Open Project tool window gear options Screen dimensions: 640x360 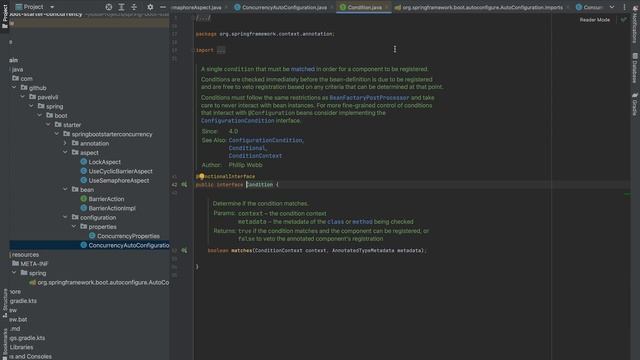pyautogui.click(x=150, y=7)
